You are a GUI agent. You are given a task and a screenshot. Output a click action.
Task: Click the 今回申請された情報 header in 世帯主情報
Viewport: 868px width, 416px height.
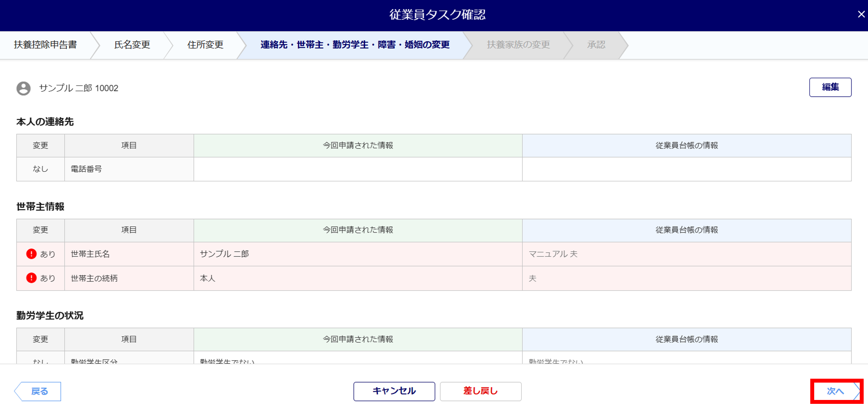pyautogui.click(x=358, y=230)
